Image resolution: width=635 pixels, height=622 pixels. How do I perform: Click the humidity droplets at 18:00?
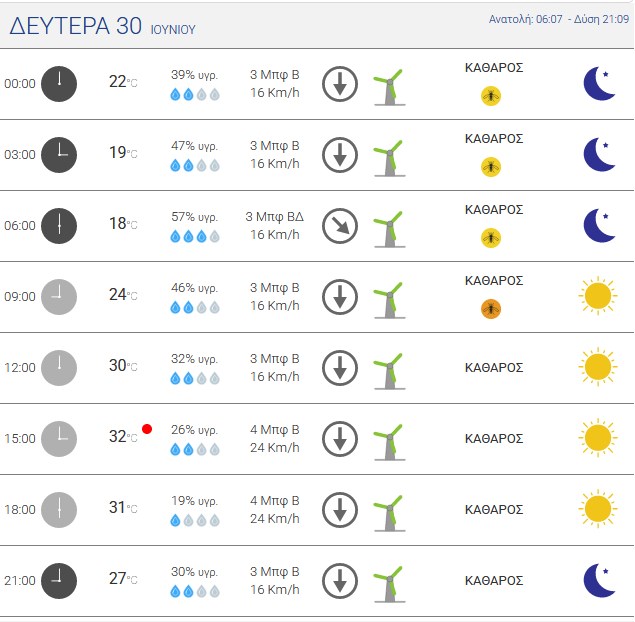(x=195, y=520)
